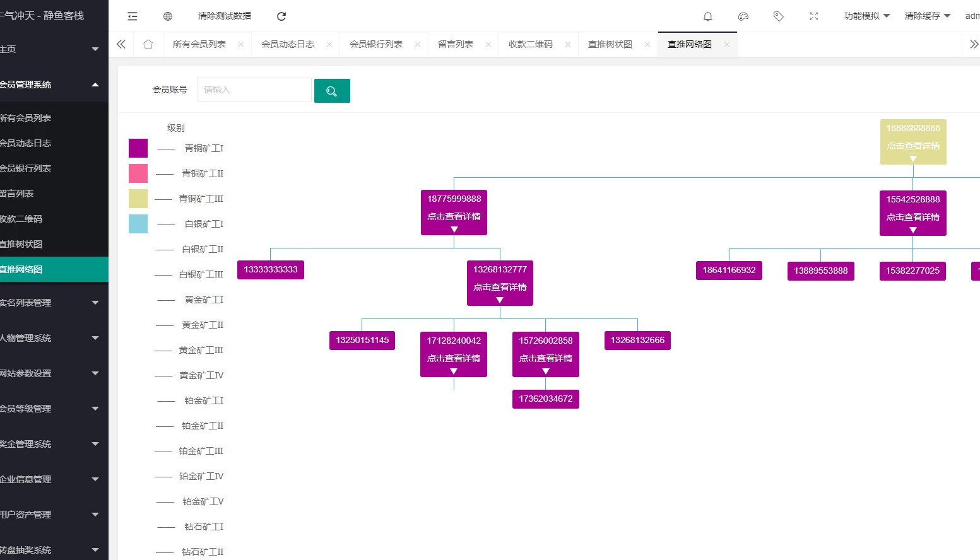Open the 清除缓存 dropdown
Viewport: 980px width, 560px height.
(x=927, y=16)
